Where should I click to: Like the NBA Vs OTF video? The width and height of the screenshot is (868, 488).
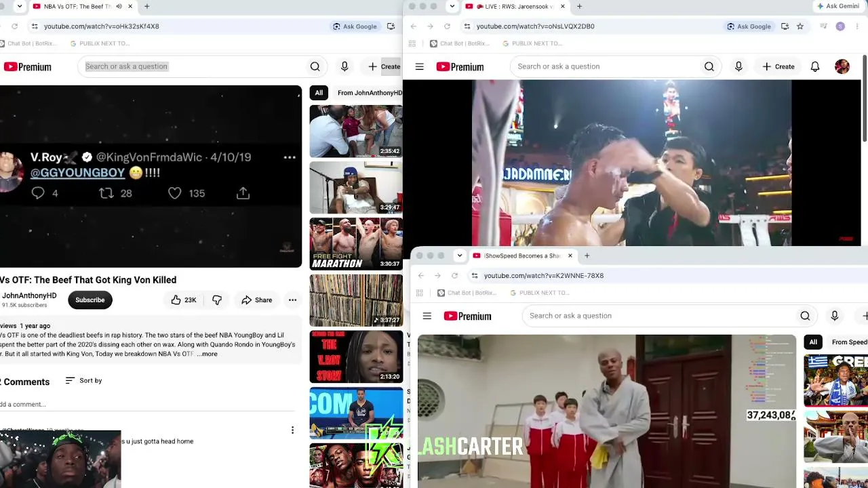point(183,300)
